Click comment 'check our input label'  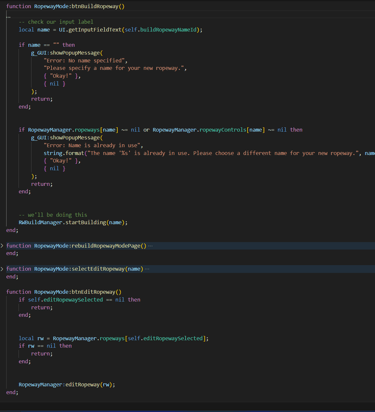[56, 22]
